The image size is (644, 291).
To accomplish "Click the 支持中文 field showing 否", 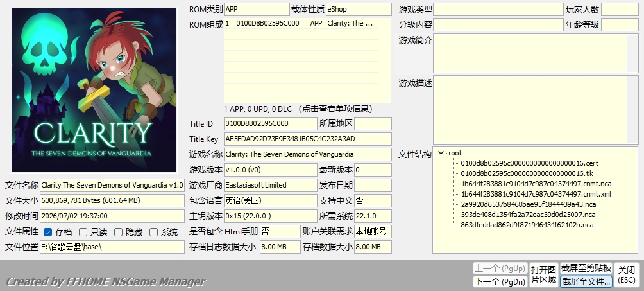I will (373, 200).
